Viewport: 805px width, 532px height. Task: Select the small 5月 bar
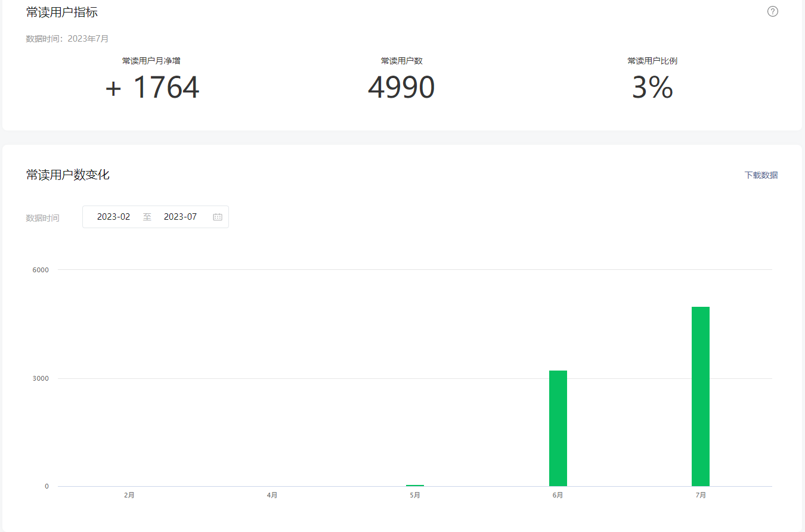(x=415, y=486)
